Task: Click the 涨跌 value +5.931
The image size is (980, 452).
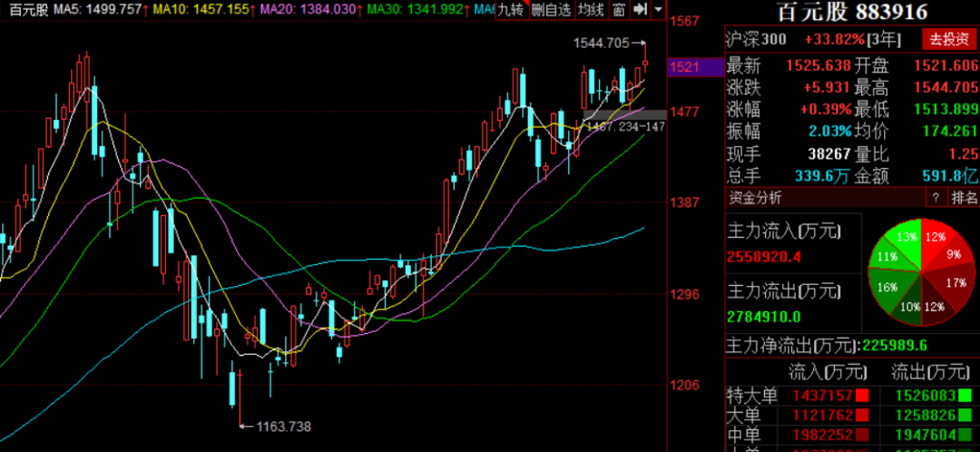Action: [827, 87]
